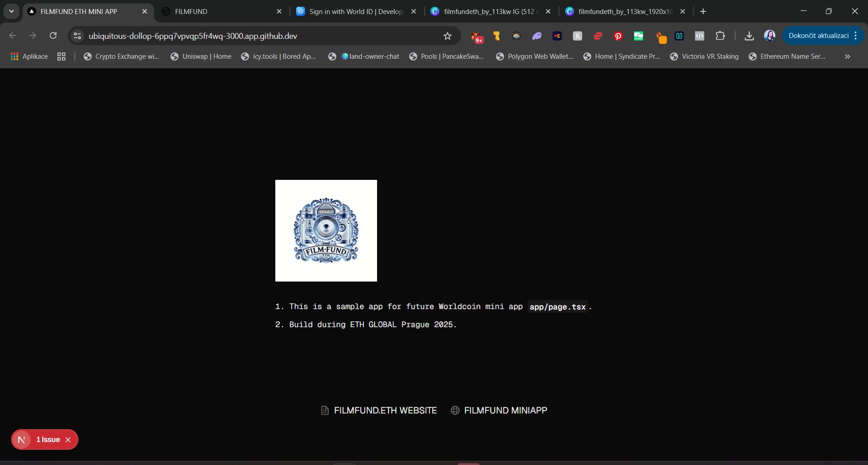
Task: Dismiss the 1 Issue badge with its X
Action: click(x=68, y=440)
